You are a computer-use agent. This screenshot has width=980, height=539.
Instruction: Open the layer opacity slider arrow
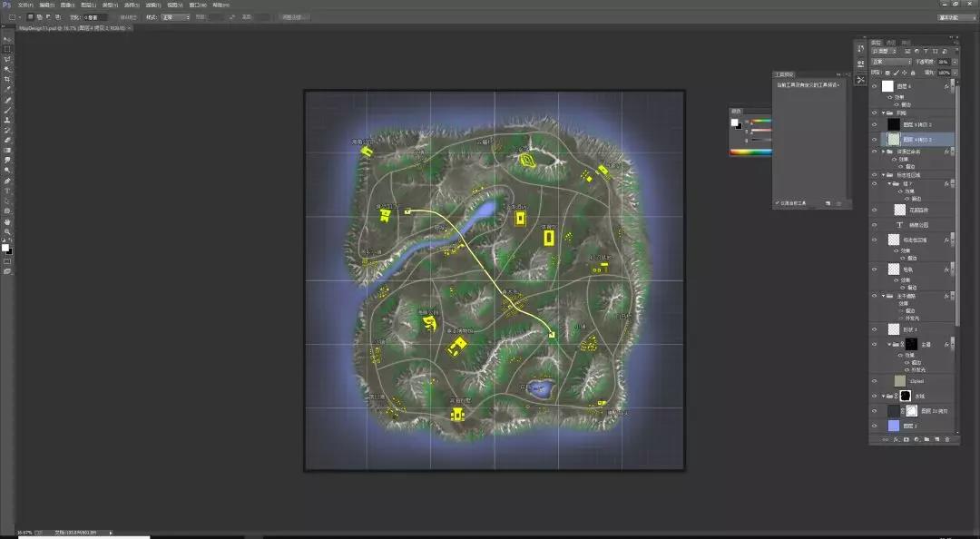click(955, 62)
